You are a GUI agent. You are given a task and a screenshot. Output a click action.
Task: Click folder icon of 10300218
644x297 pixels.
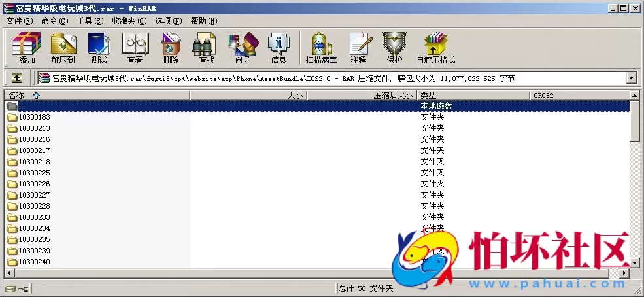[12, 162]
